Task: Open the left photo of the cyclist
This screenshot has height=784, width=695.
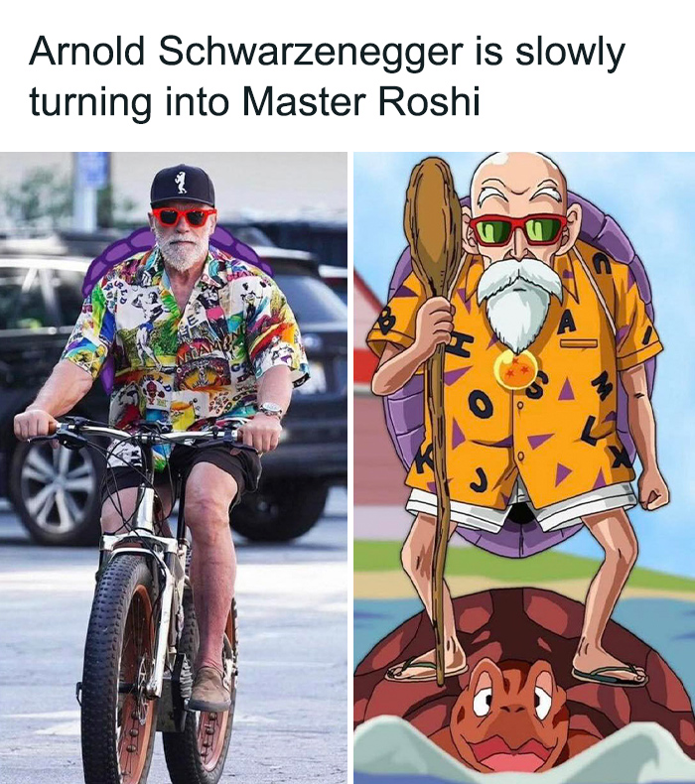Action: pyautogui.click(x=174, y=467)
